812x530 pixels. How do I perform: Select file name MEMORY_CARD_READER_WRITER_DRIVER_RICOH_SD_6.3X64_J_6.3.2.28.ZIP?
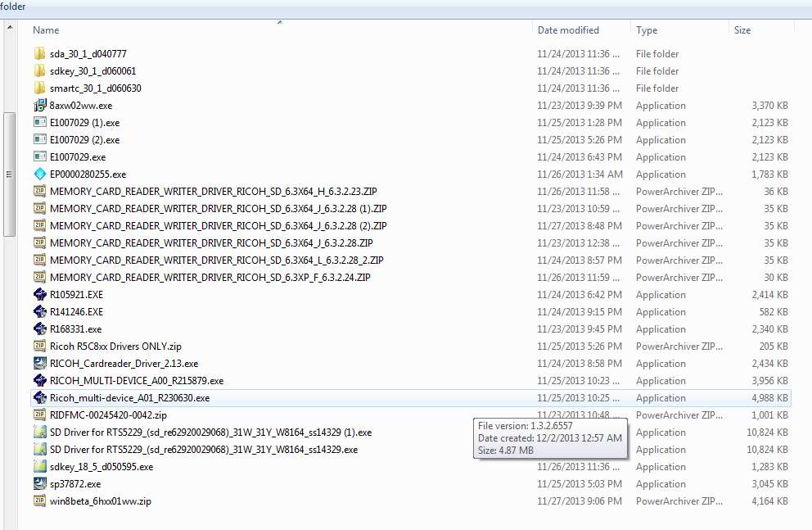pos(211,242)
